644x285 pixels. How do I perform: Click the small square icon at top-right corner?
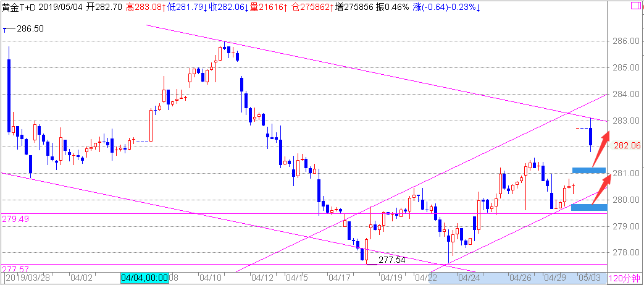pyautogui.click(x=635, y=5)
